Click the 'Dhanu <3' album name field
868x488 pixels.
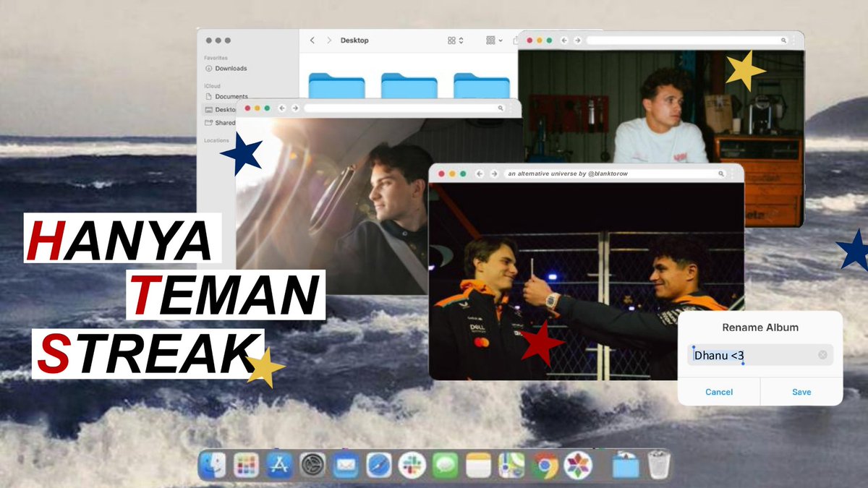click(x=759, y=355)
